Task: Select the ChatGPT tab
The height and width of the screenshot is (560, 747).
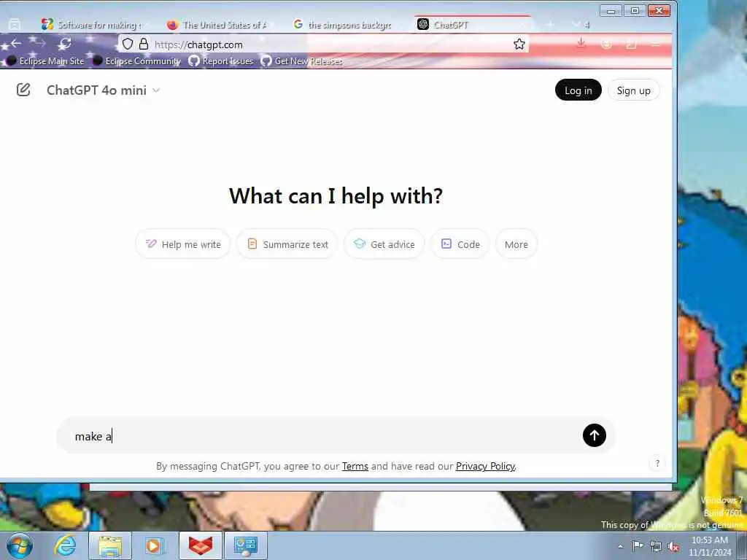Action: point(472,25)
